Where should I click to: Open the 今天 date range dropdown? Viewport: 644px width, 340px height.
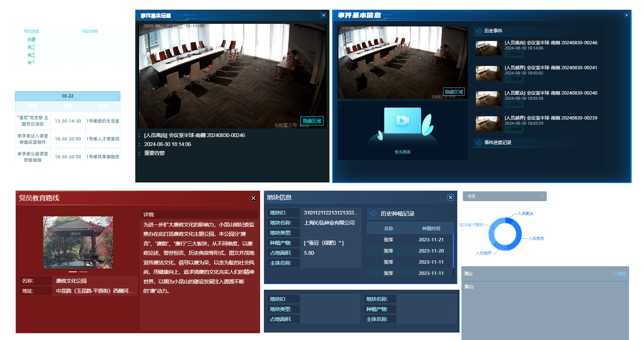[505, 196]
